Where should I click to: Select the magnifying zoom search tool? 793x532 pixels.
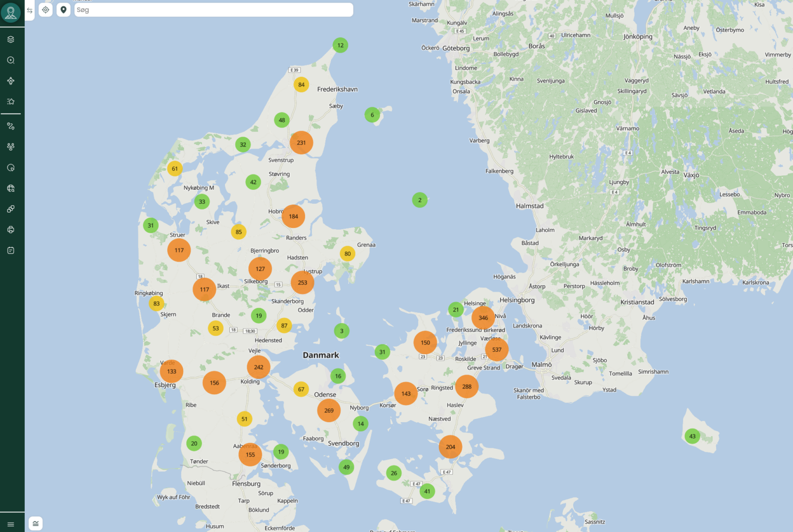coord(11,60)
